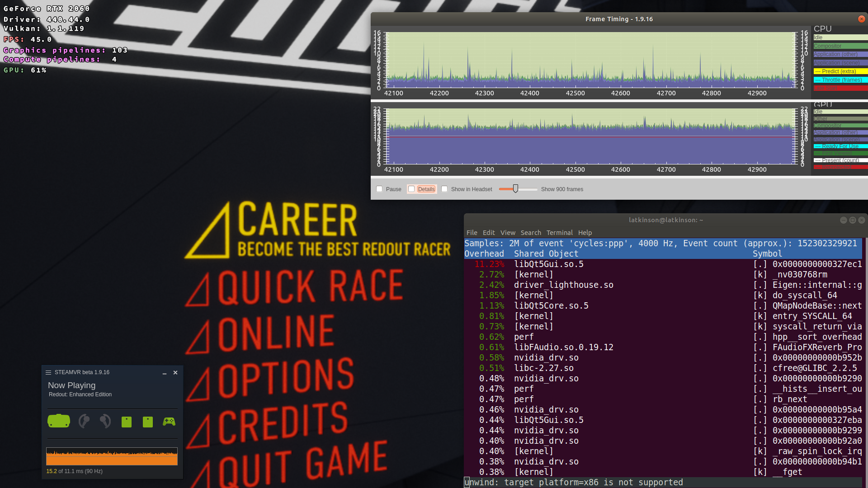
Task: Click the frame count slider handle
Action: point(515,189)
